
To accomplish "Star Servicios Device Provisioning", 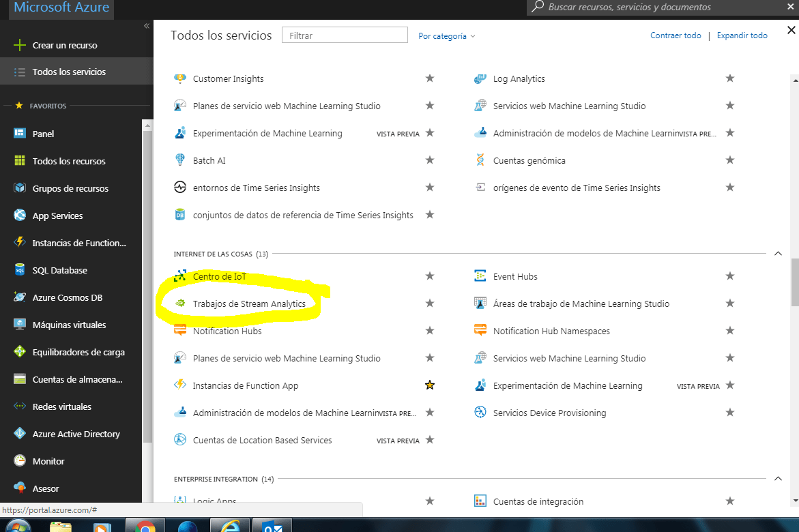I will [x=729, y=412].
